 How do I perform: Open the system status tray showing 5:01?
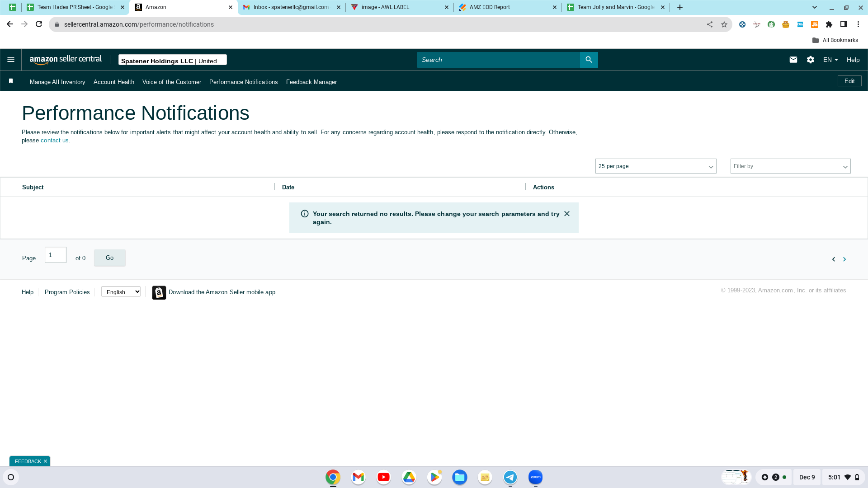point(844,477)
